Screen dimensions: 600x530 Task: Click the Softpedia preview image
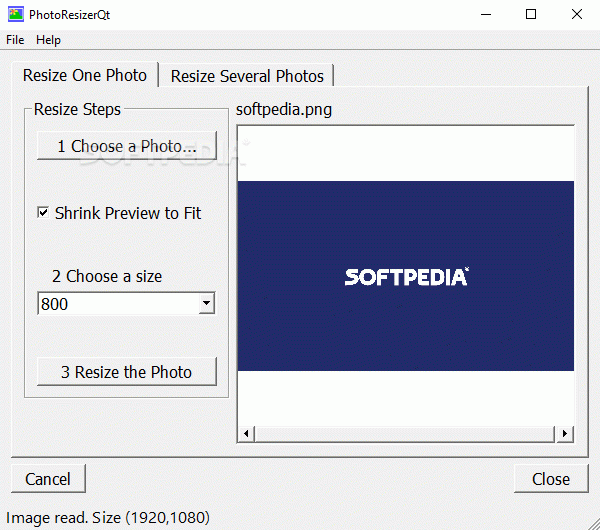point(406,276)
